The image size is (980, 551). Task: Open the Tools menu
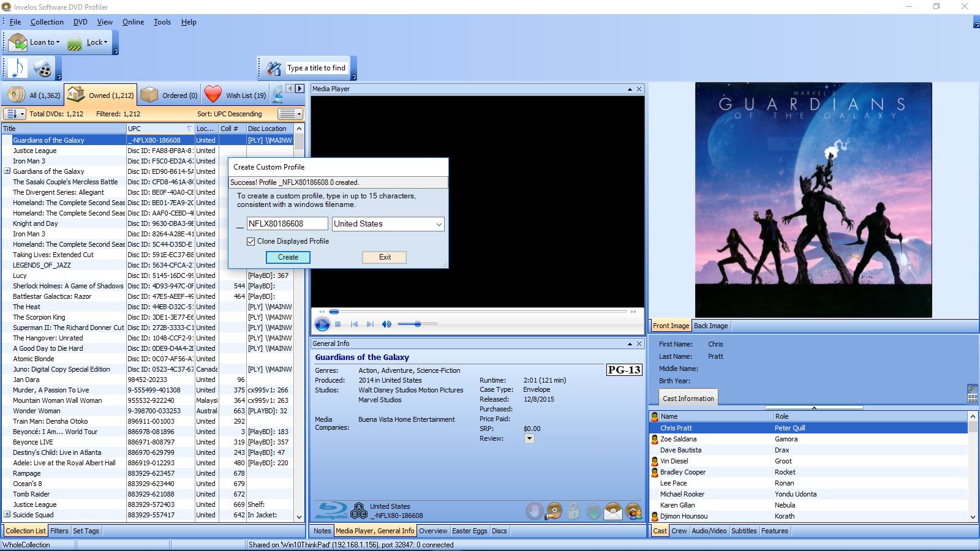[x=162, y=22]
